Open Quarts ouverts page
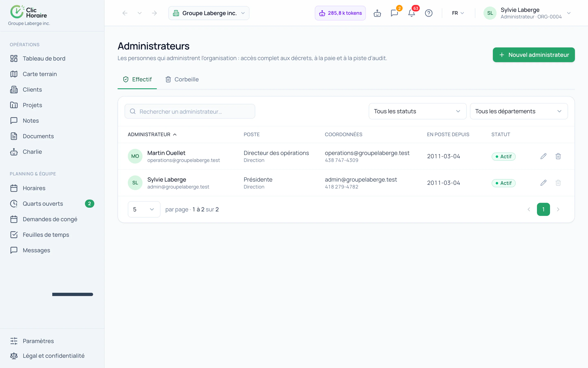Screen dimensions: 588x368 click(52, 204)
